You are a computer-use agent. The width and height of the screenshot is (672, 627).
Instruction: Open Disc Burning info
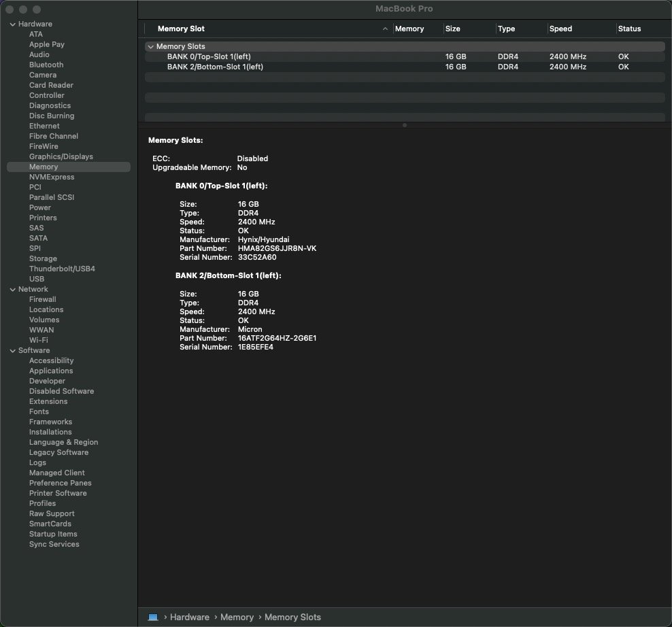coord(52,116)
